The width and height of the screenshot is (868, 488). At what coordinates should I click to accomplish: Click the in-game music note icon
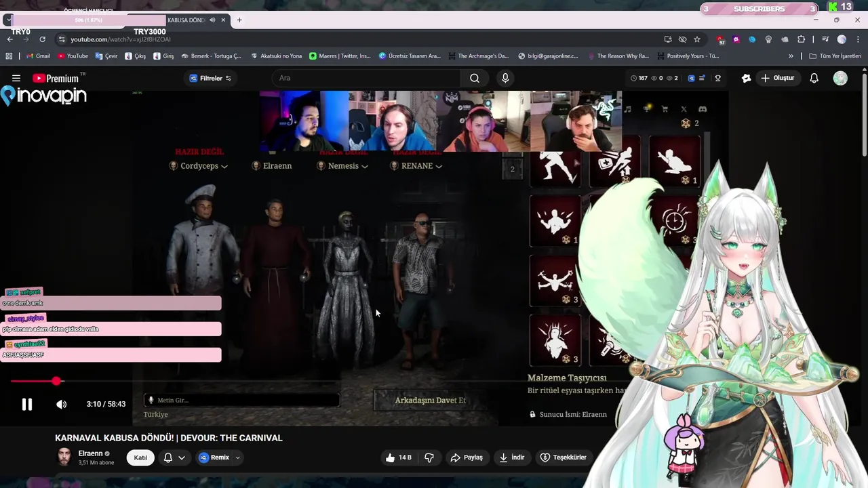tap(628, 109)
